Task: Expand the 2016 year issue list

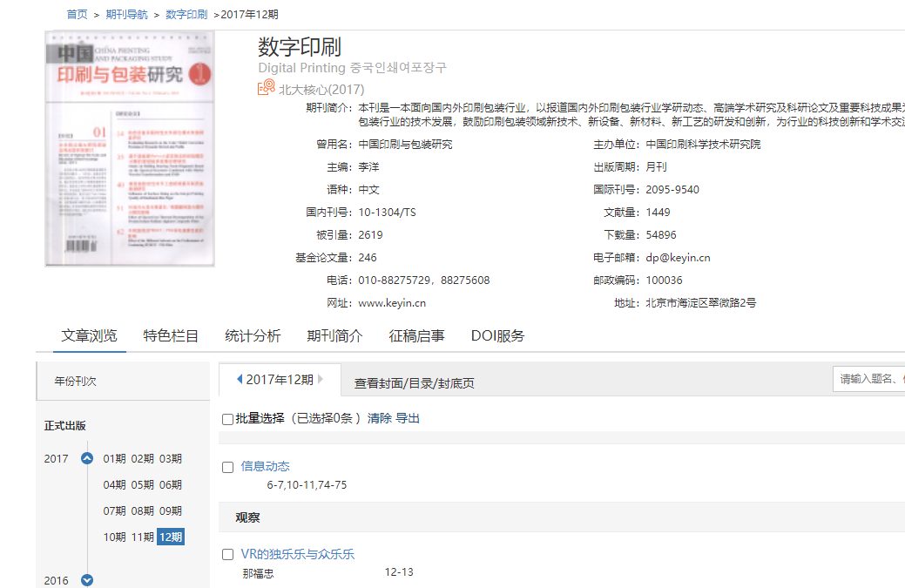Action: tap(86, 580)
